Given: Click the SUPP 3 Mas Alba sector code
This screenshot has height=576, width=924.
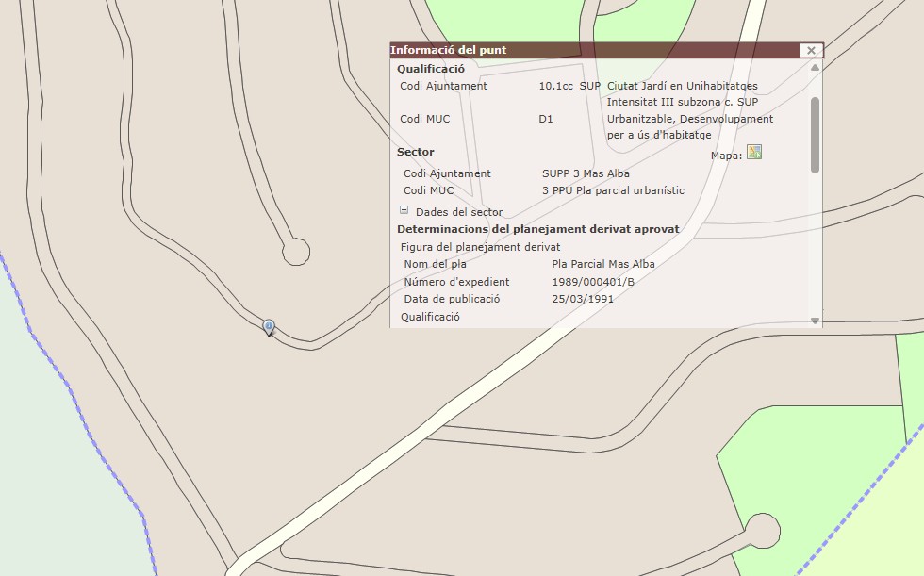Looking at the screenshot, I should 586,173.
